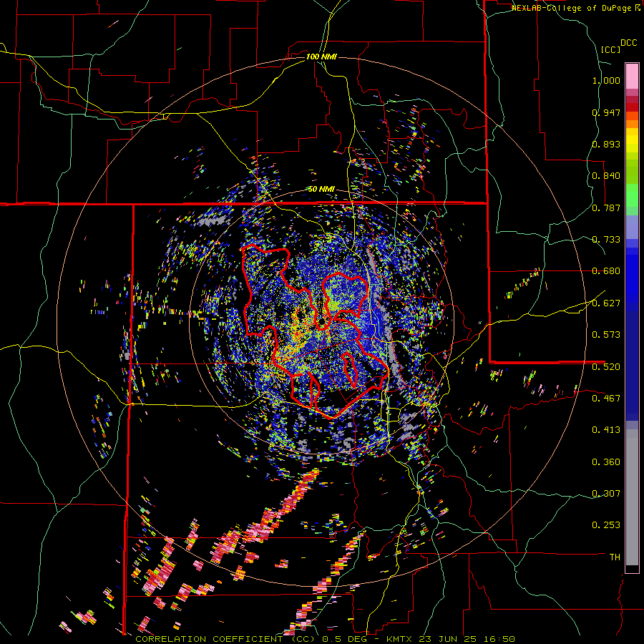Select the 0.413 scale value
The height and width of the screenshot is (644, 644).
[606, 430]
